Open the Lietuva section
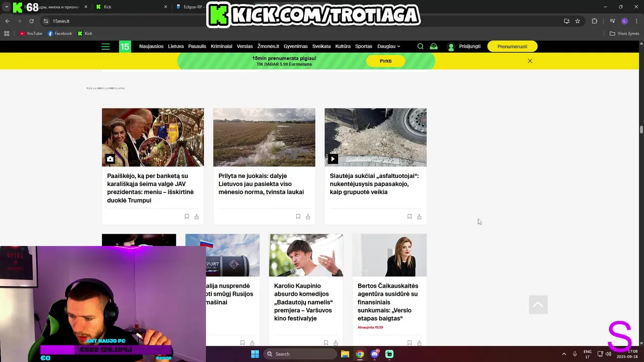Viewport: 644px width, 362px height. point(176,46)
